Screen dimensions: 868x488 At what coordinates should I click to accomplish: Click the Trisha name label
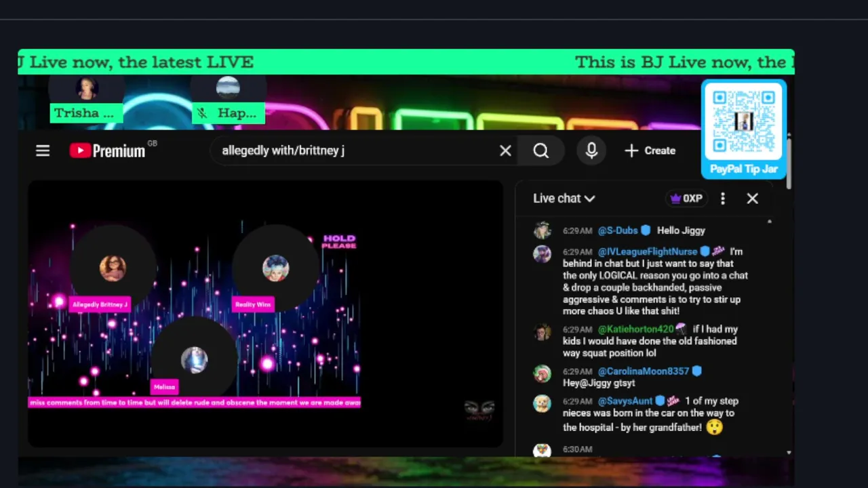(85, 113)
